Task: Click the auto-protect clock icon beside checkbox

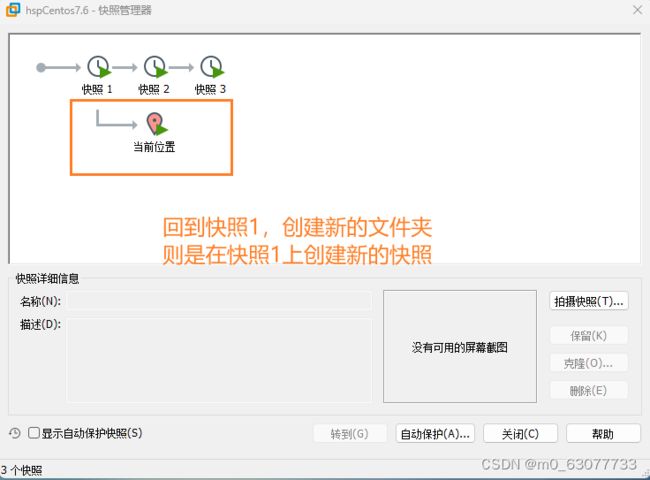Action: click(15, 434)
